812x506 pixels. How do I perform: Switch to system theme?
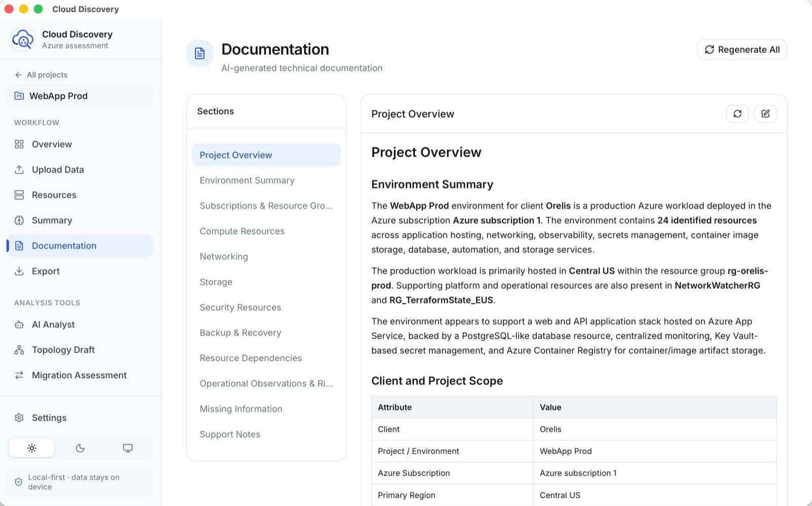point(128,448)
